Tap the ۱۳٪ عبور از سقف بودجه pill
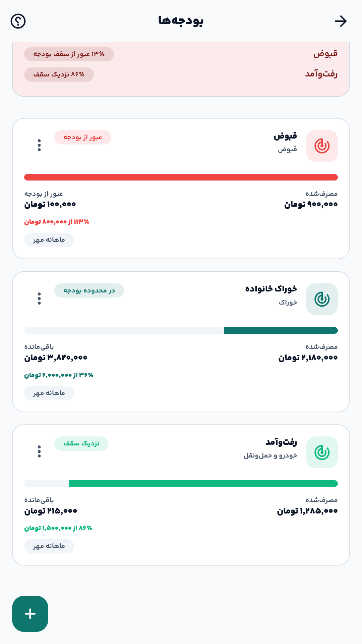Viewport: 362px width, 644px height. pyautogui.click(x=69, y=54)
